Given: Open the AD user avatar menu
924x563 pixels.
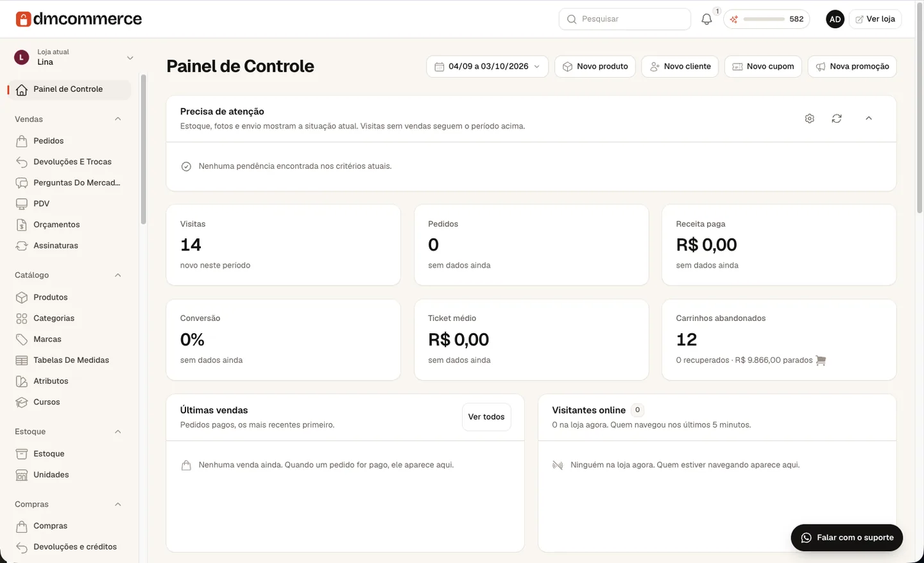Looking at the screenshot, I should [835, 19].
